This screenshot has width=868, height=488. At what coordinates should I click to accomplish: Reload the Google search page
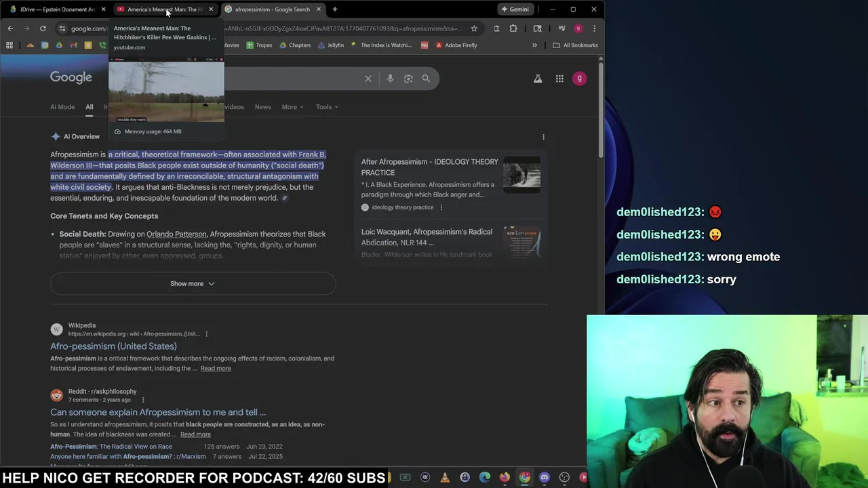click(43, 28)
